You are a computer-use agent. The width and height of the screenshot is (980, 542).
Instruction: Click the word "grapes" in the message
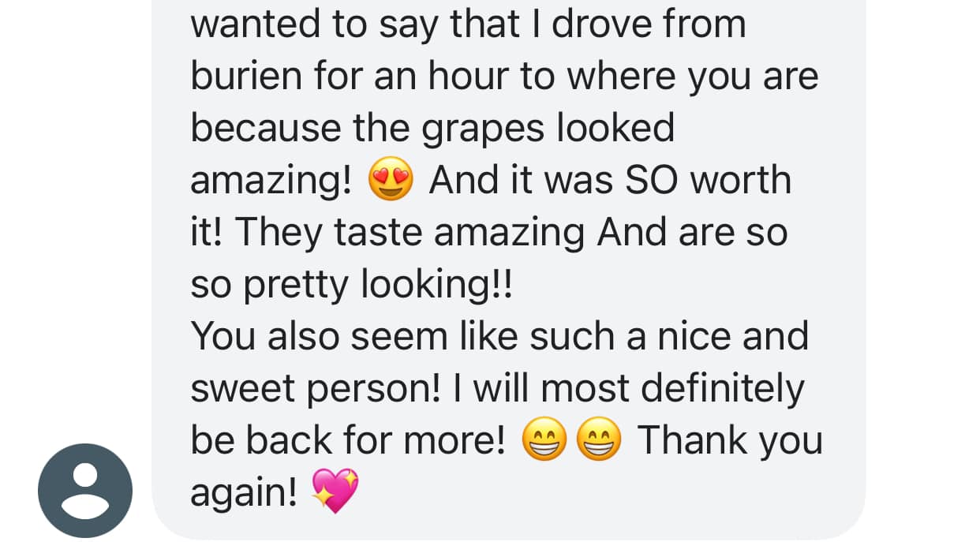(x=484, y=130)
